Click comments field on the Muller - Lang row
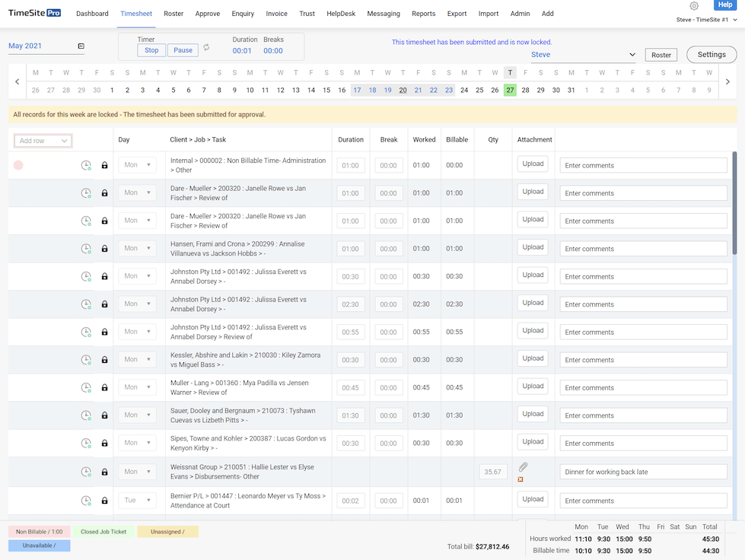The image size is (745, 560). [x=643, y=387]
